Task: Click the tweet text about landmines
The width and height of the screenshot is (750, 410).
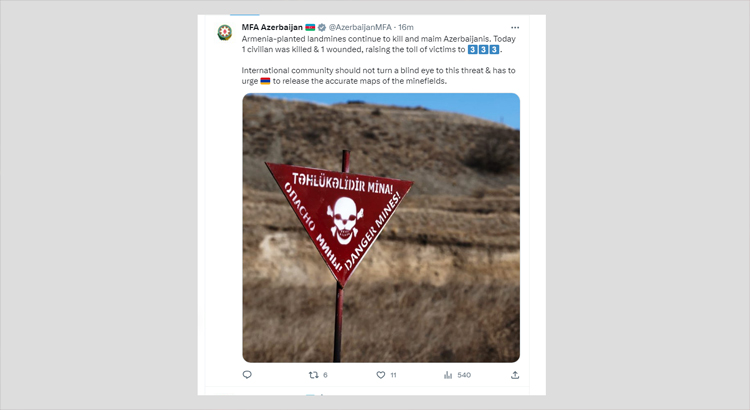Action: [x=378, y=44]
